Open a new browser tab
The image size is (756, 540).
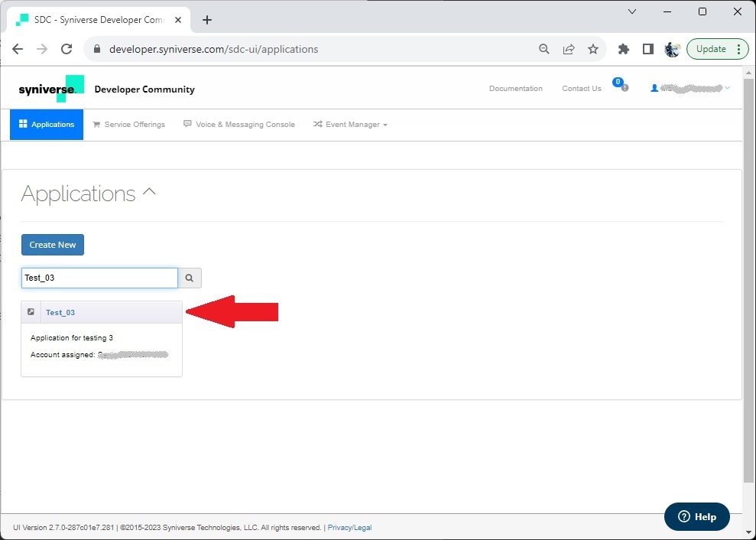coord(207,20)
